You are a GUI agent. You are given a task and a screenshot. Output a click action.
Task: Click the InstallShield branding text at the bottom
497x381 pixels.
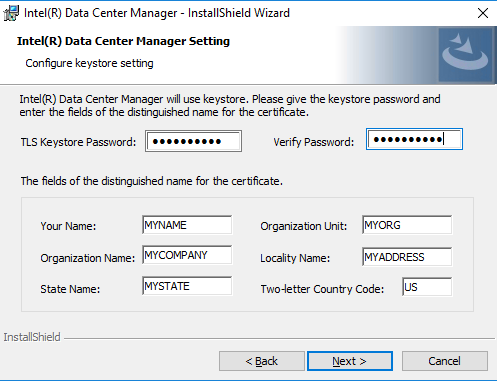[32, 337]
